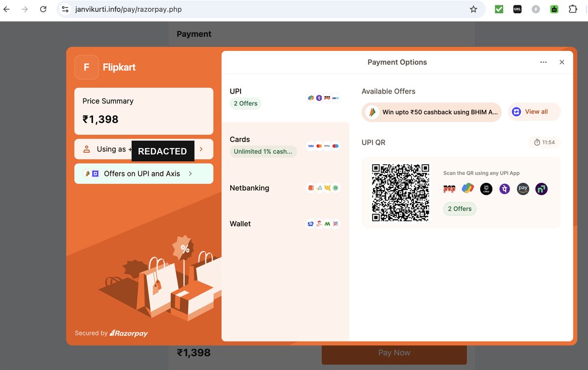The height and width of the screenshot is (370, 588).
Task: Open the BHIM ₹50 cashback offer
Action: click(x=432, y=112)
